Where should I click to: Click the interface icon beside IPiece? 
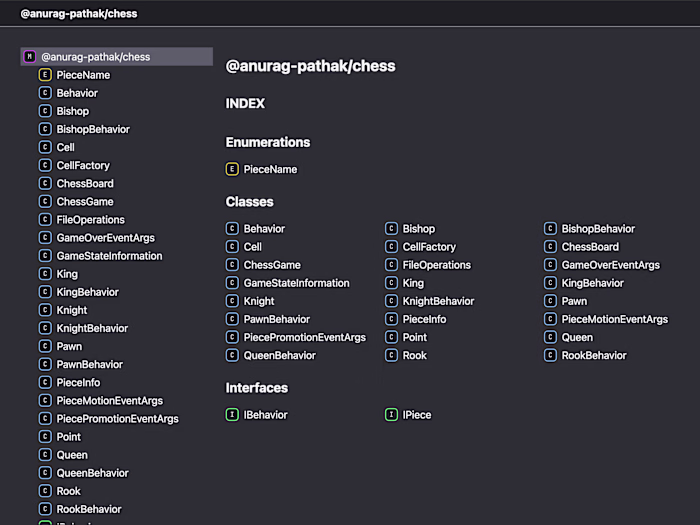point(391,415)
